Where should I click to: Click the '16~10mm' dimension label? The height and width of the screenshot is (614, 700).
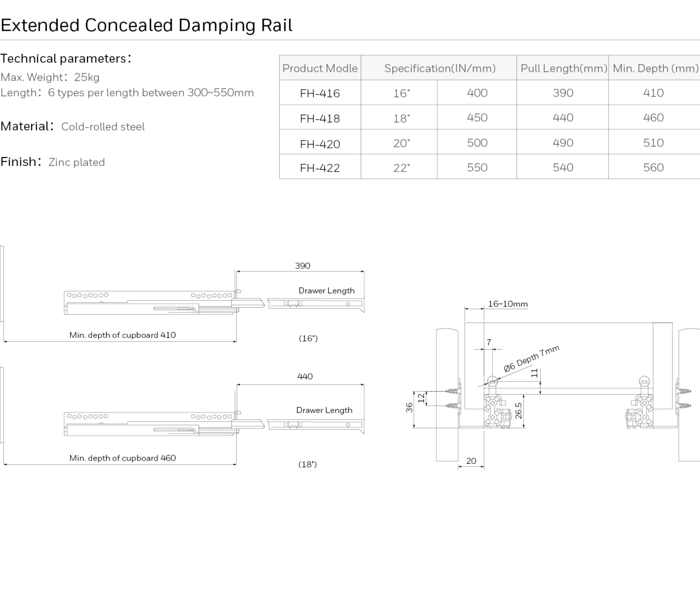[508, 304]
